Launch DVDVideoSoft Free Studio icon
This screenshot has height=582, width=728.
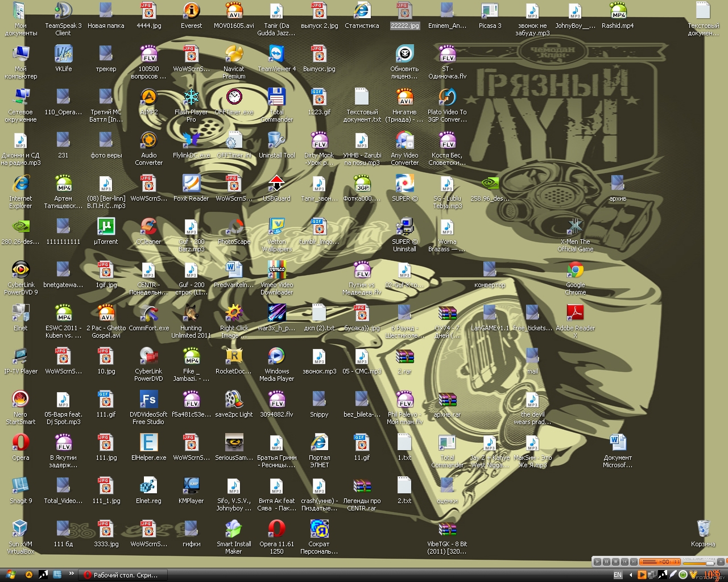pos(148,408)
